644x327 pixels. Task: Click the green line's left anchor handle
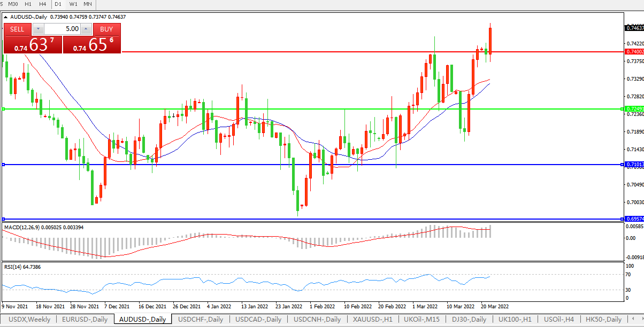[3, 109]
